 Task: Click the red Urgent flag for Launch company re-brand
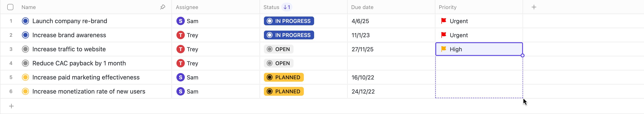click(x=444, y=21)
